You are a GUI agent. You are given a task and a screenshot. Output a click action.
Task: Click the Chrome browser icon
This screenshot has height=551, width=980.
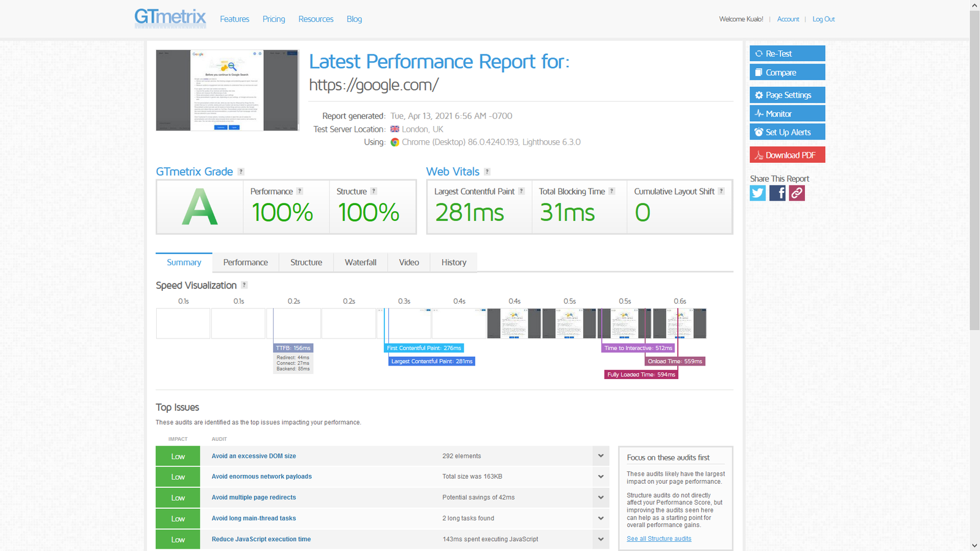pyautogui.click(x=395, y=142)
